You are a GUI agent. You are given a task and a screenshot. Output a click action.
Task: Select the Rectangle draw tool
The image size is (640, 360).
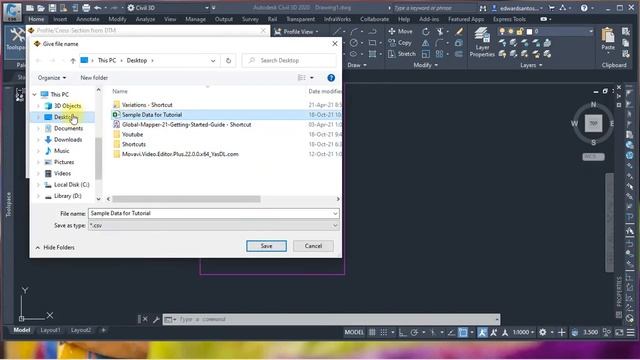(x=372, y=42)
